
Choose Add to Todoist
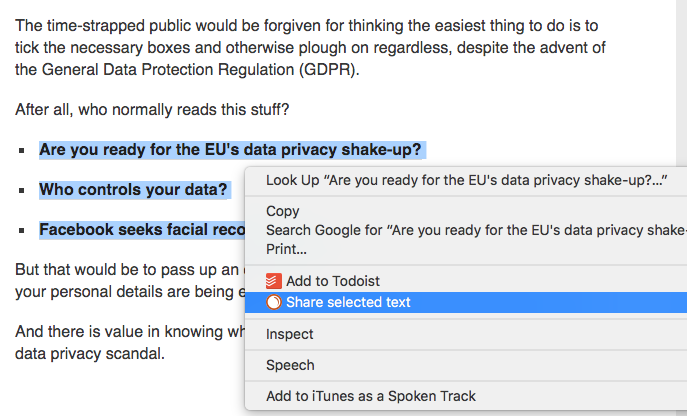(x=466, y=281)
